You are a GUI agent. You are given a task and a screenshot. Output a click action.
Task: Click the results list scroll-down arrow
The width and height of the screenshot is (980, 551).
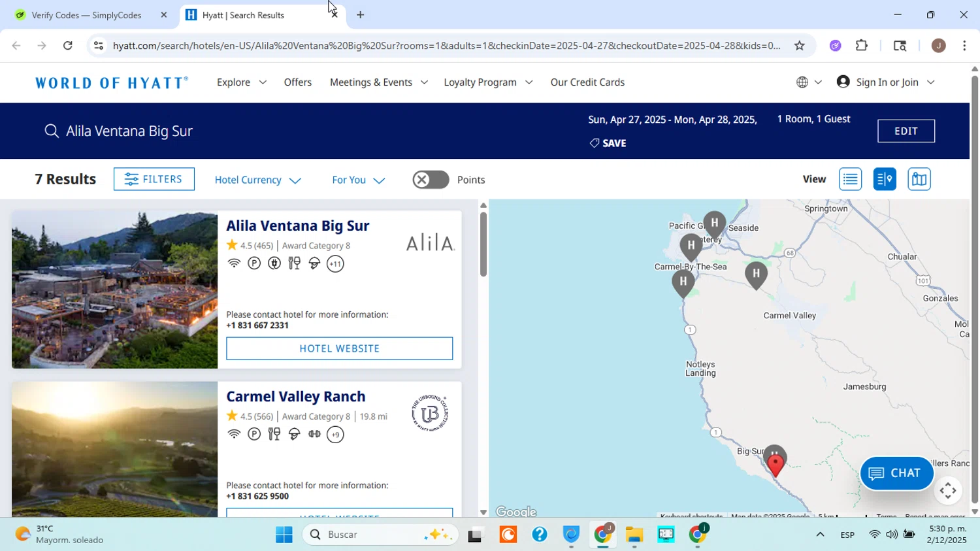tap(483, 512)
